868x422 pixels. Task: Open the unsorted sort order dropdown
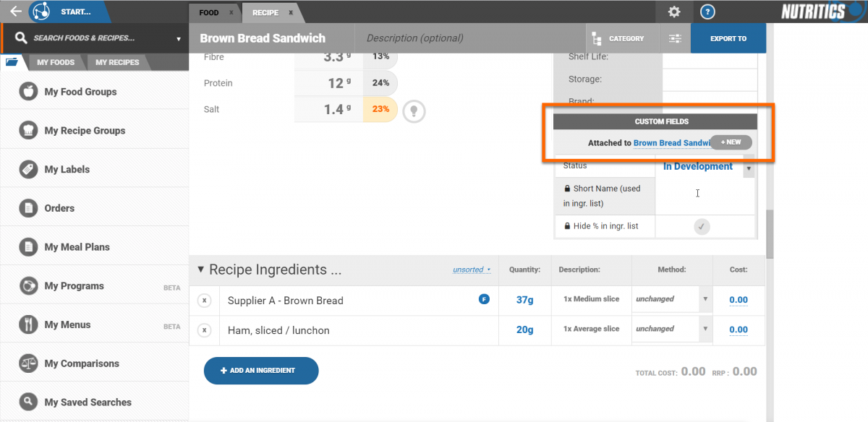coord(472,270)
